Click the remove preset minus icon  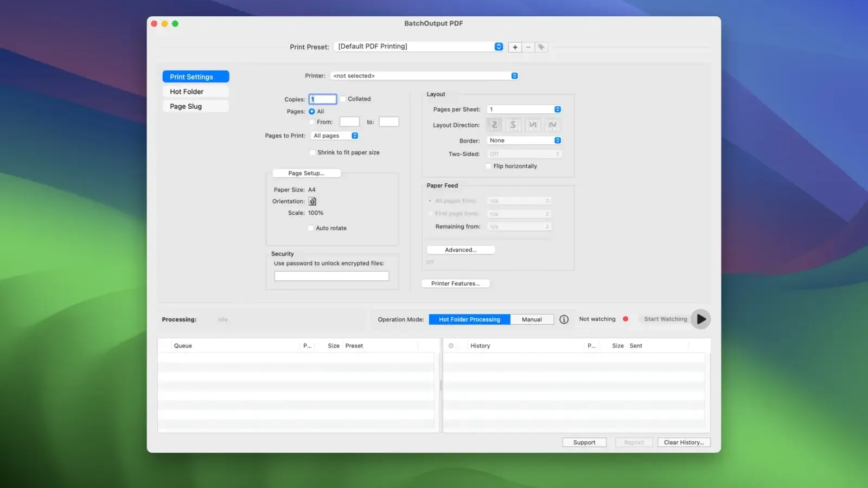[528, 47]
